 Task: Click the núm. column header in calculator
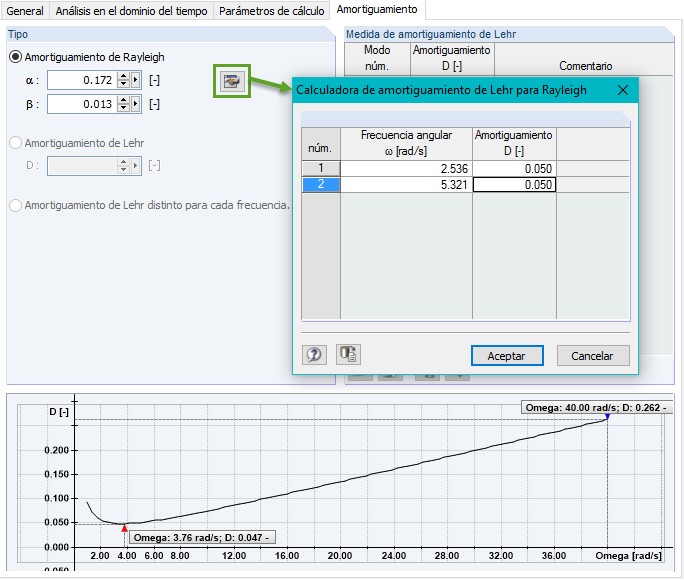tap(321, 143)
